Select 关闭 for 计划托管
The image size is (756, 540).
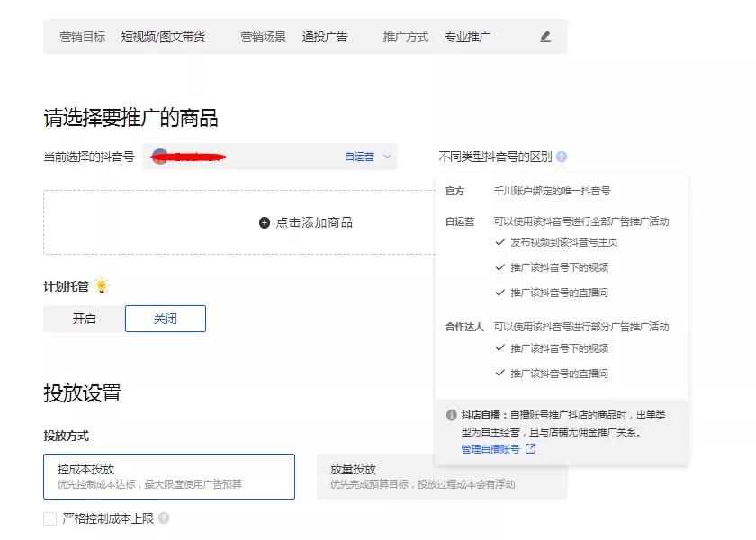[166, 319]
